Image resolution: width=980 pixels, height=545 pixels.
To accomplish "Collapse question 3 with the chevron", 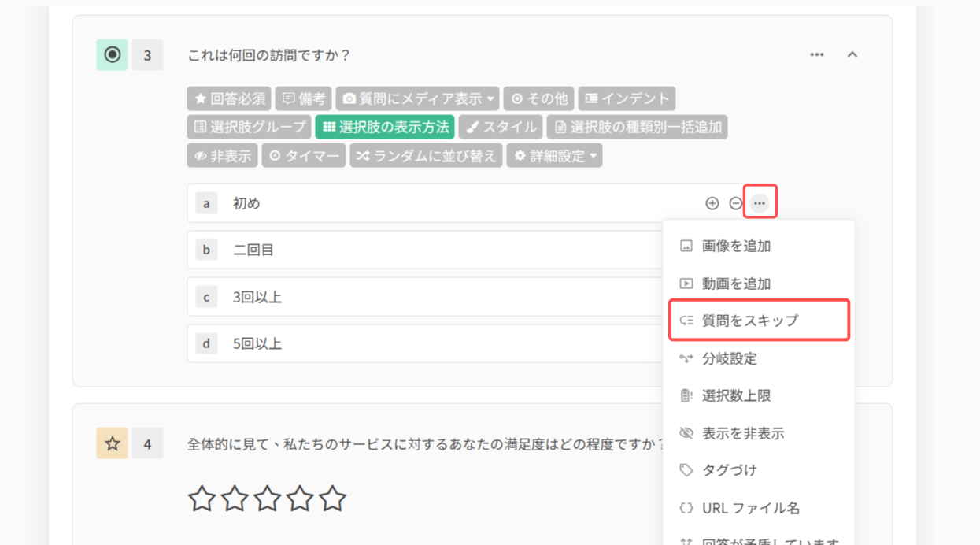I will coord(852,55).
